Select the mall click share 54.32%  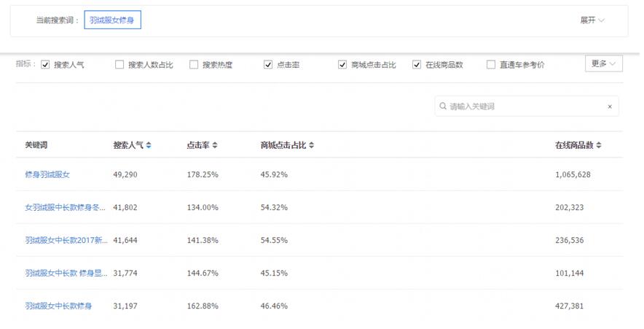(274, 207)
